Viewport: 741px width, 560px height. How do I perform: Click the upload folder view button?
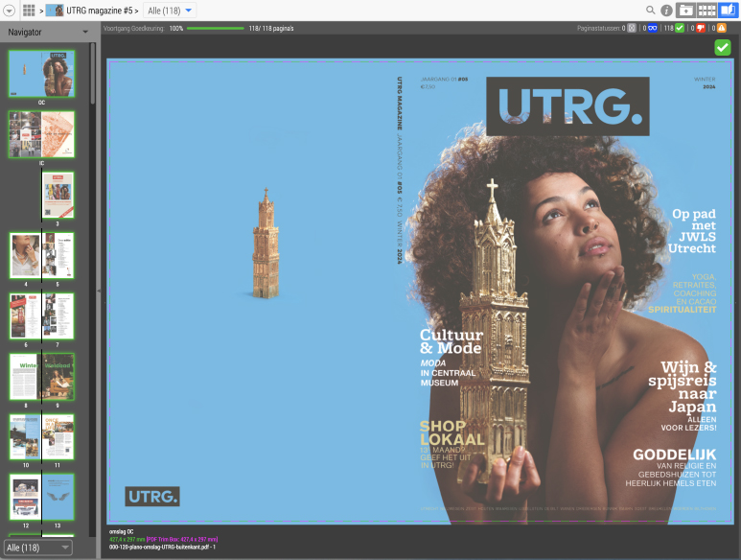coord(685,11)
